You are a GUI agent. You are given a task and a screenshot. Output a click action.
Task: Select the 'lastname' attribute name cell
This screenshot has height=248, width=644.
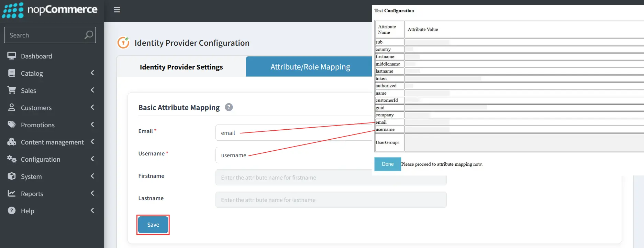(389, 71)
